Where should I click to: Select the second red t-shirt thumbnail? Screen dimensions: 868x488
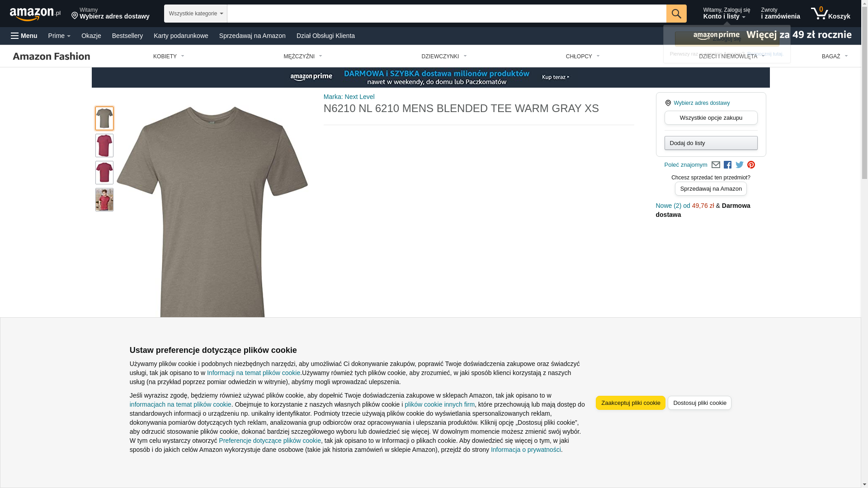(x=104, y=173)
